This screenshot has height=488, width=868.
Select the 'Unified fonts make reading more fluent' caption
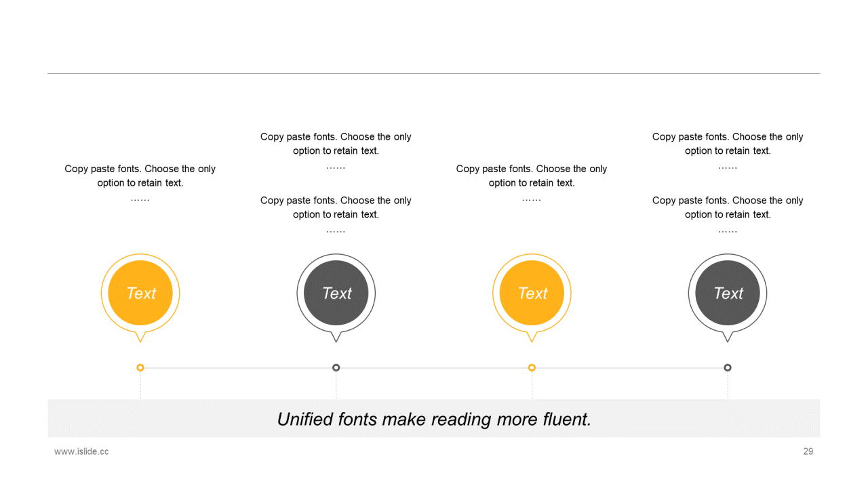click(x=434, y=419)
